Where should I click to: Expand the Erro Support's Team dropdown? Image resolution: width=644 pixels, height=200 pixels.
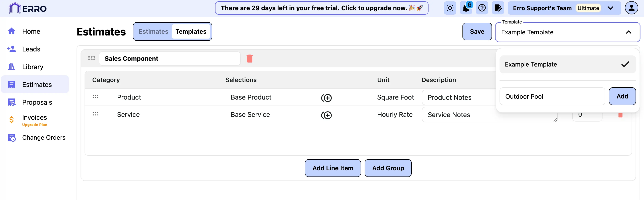tap(610, 8)
